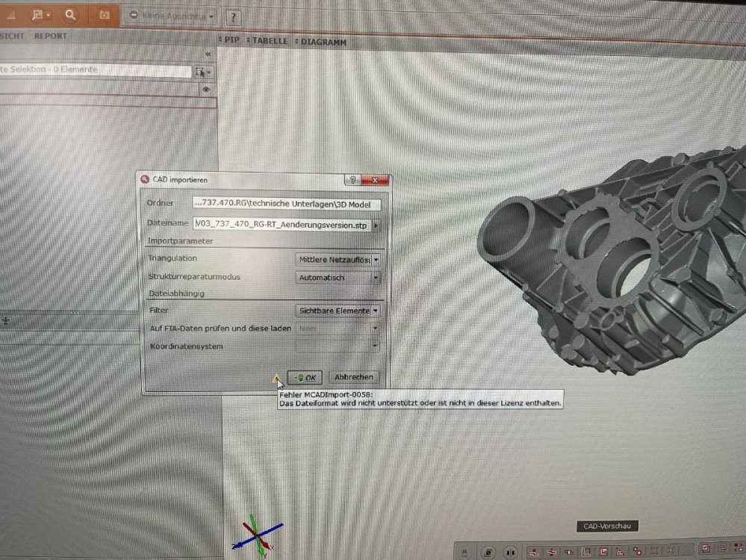
Task: Click the viewpoint image icon in the orange toolbar
Action: (x=37, y=15)
